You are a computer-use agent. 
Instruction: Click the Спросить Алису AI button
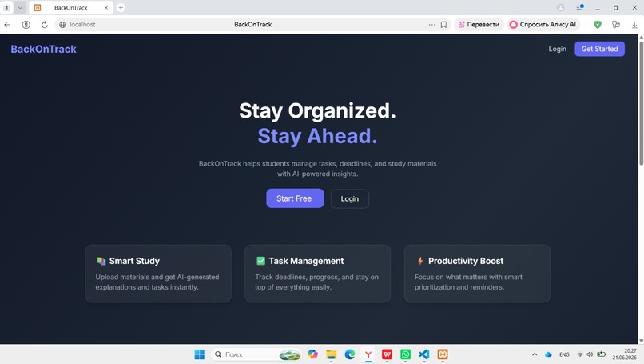tap(543, 25)
